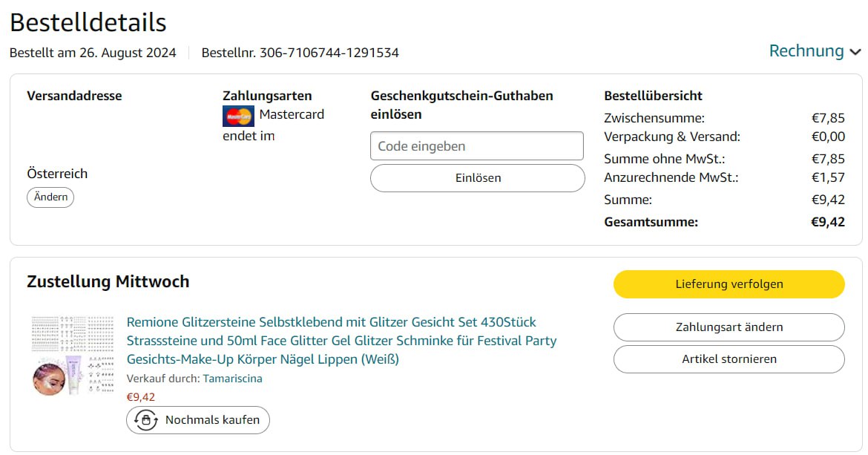Click the bold Gesamtsumme total amount
This screenshot has width=868, height=455.
click(x=828, y=222)
